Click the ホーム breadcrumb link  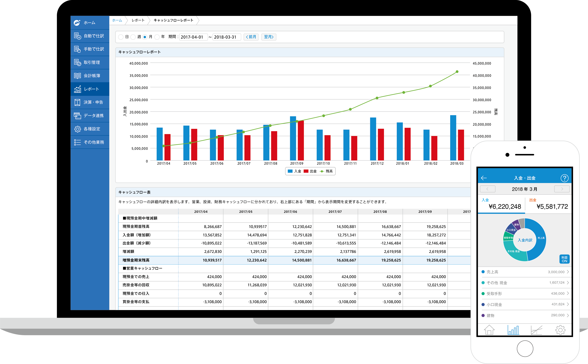(x=117, y=20)
